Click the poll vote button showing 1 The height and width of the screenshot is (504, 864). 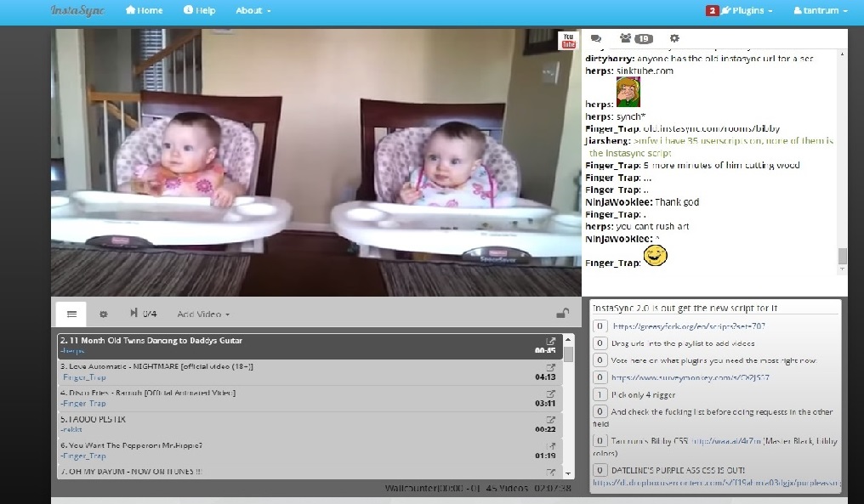tap(600, 394)
